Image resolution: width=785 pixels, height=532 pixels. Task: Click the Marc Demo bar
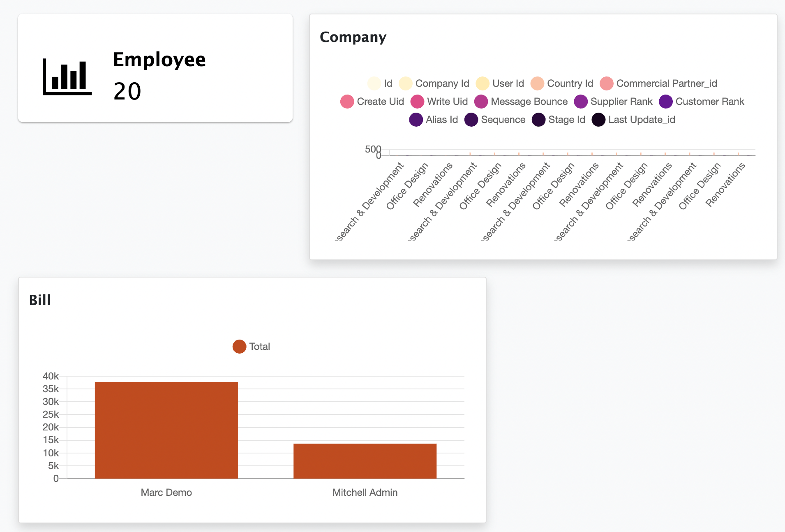[166, 430]
